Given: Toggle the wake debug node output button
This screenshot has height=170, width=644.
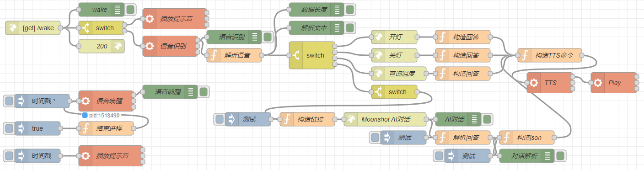Looking at the screenshot, I should [x=130, y=10].
